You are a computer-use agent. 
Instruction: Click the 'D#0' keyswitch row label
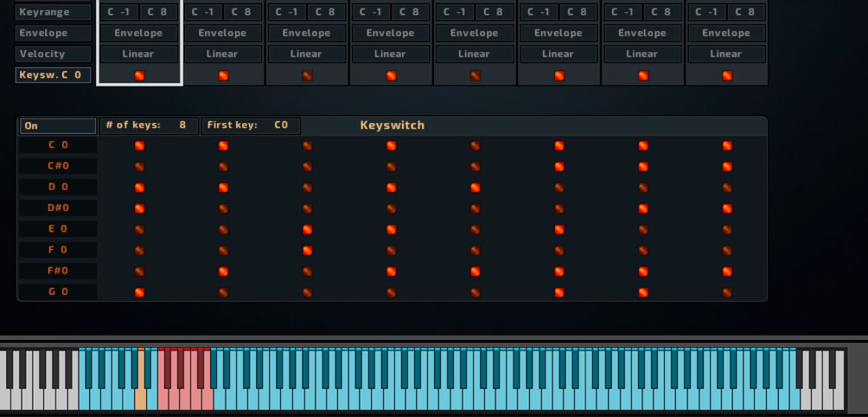pyautogui.click(x=58, y=208)
